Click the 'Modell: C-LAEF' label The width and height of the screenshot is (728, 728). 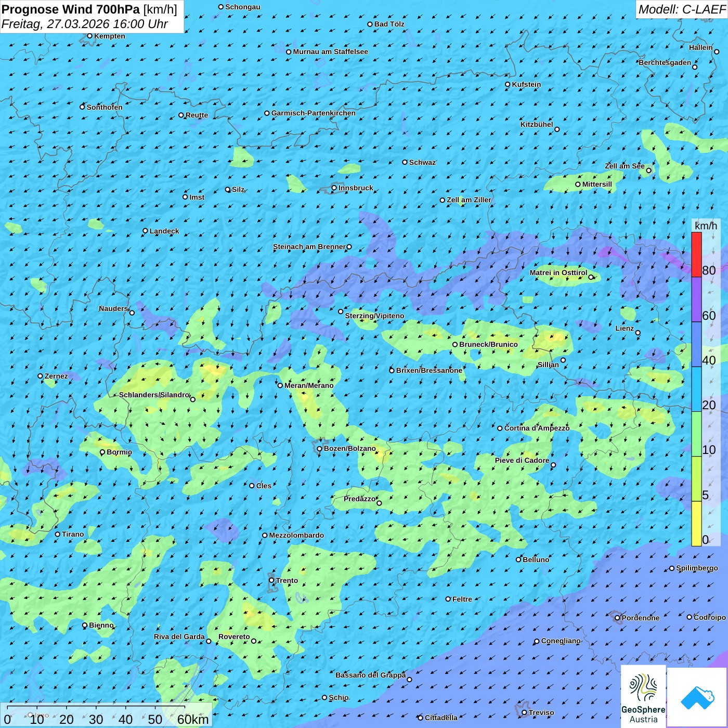point(682,9)
